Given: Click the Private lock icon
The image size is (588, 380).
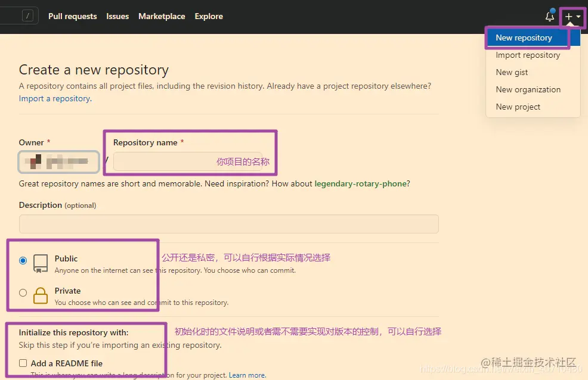Looking at the screenshot, I should (41, 295).
